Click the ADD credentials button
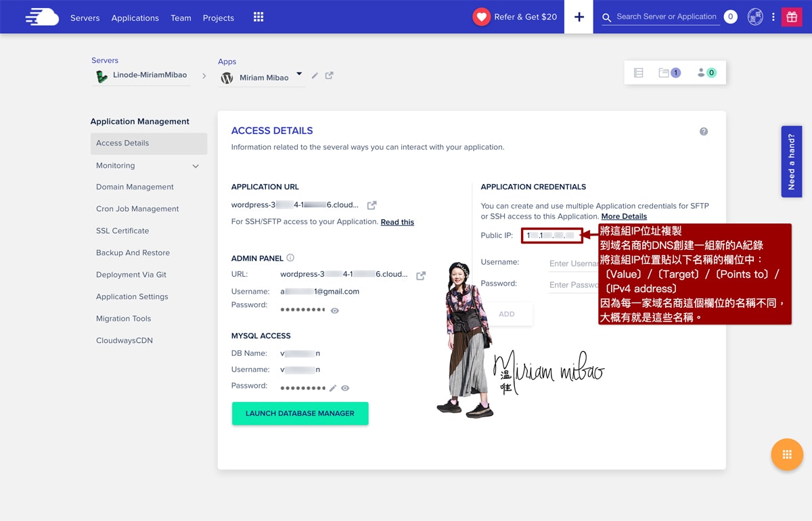Screen dimensions: 812x521 (507, 314)
